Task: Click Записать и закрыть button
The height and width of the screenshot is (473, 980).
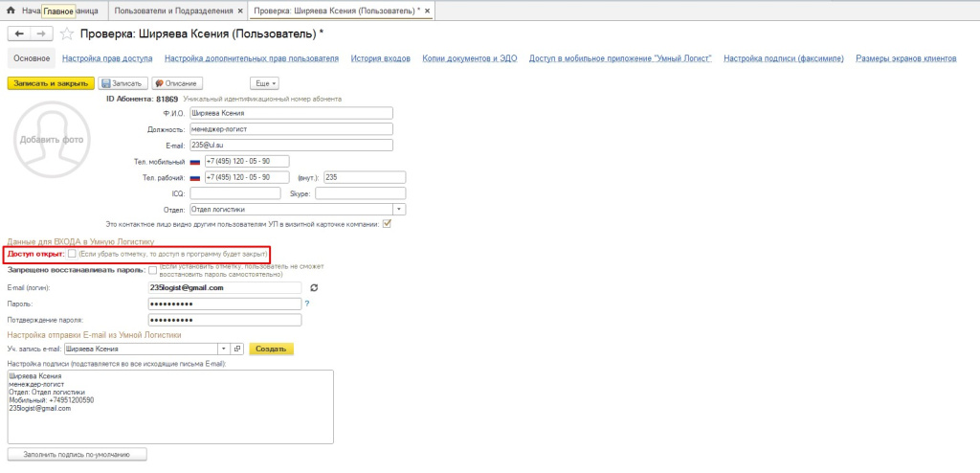Action: (x=52, y=83)
